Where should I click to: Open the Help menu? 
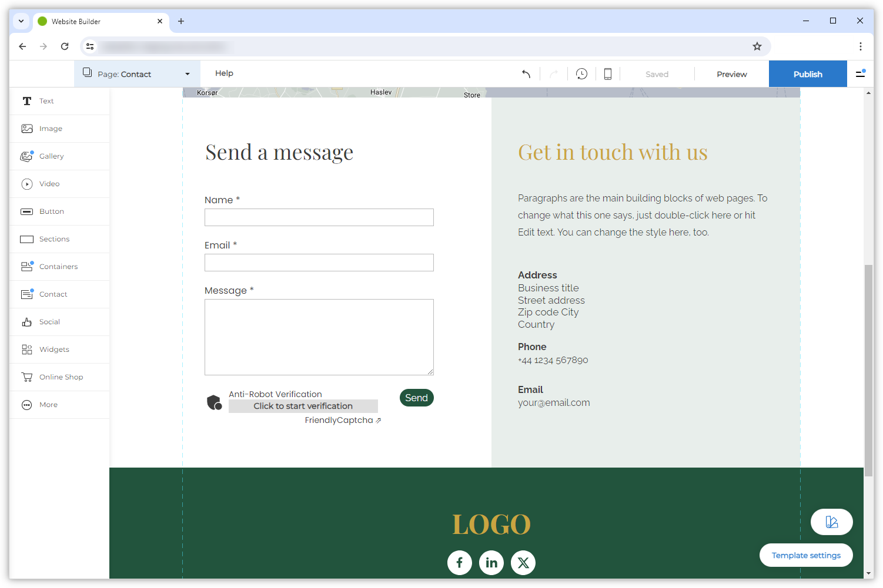click(x=224, y=73)
